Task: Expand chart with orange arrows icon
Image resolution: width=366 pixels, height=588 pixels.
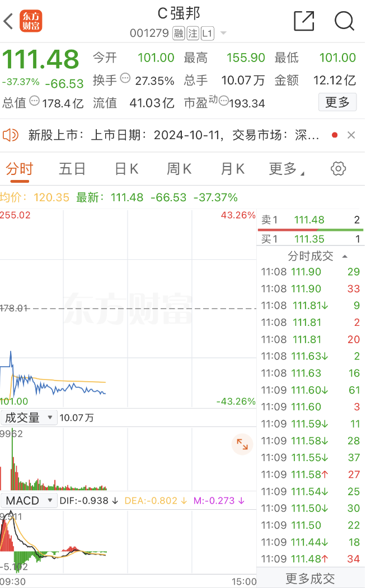Action: click(242, 444)
